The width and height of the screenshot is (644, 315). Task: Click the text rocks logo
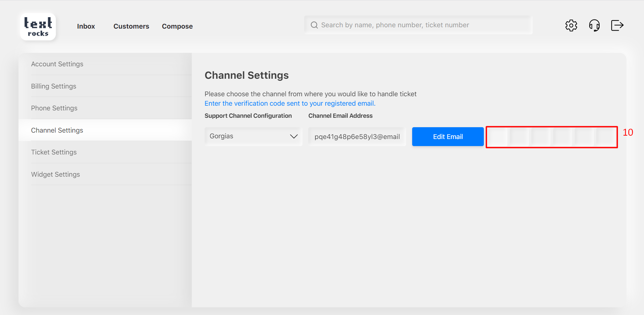point(38,27)
